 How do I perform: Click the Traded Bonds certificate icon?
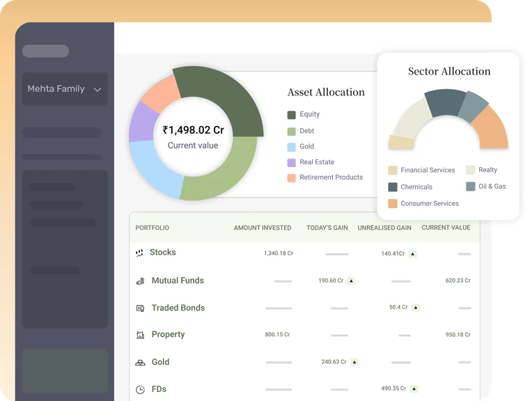click(x=141, y=308)
